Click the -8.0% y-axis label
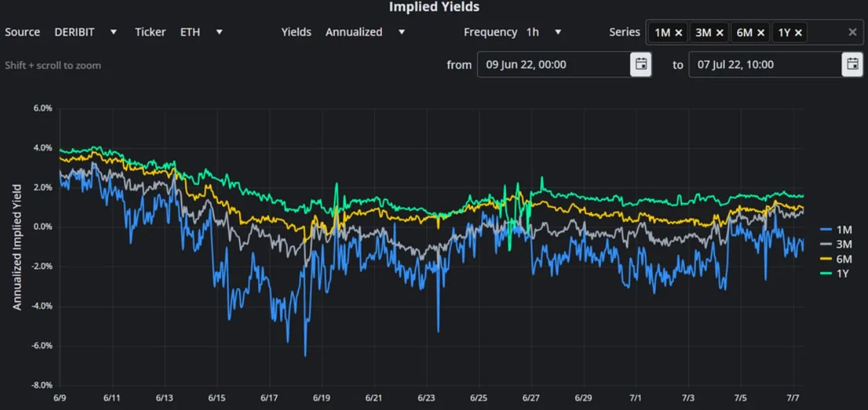 pos(42,385)
